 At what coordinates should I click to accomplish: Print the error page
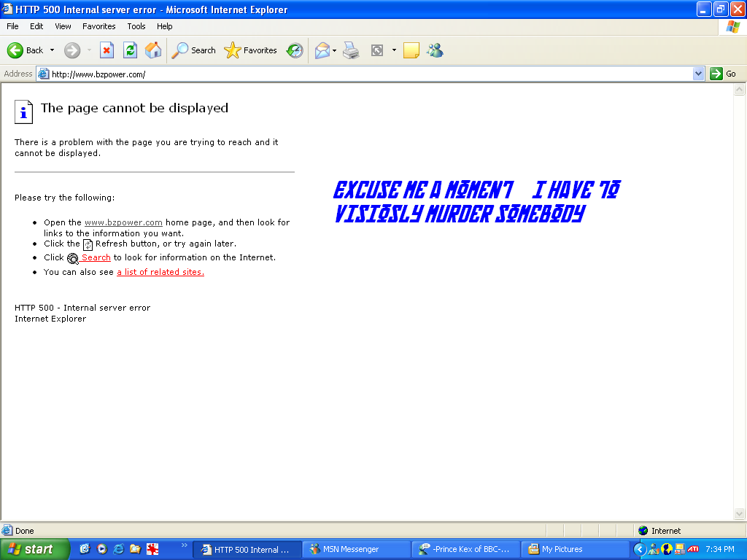pos(351,50)
